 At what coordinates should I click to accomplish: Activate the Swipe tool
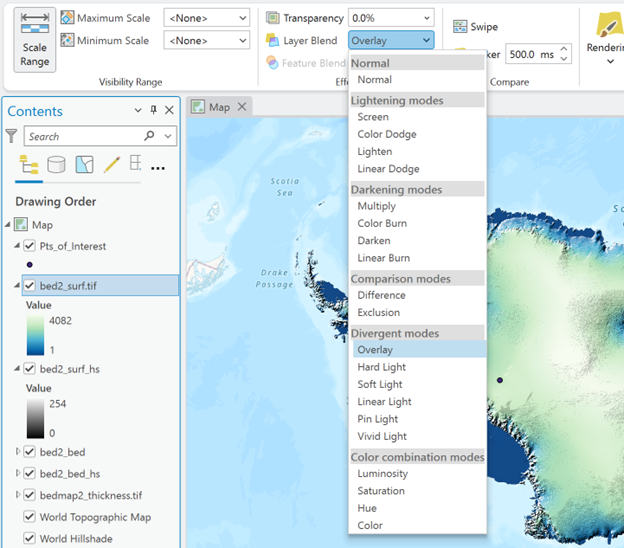476,27
